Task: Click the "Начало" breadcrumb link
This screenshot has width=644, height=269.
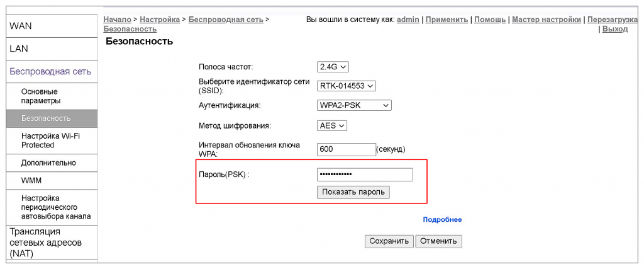Action: coord(117,20)
